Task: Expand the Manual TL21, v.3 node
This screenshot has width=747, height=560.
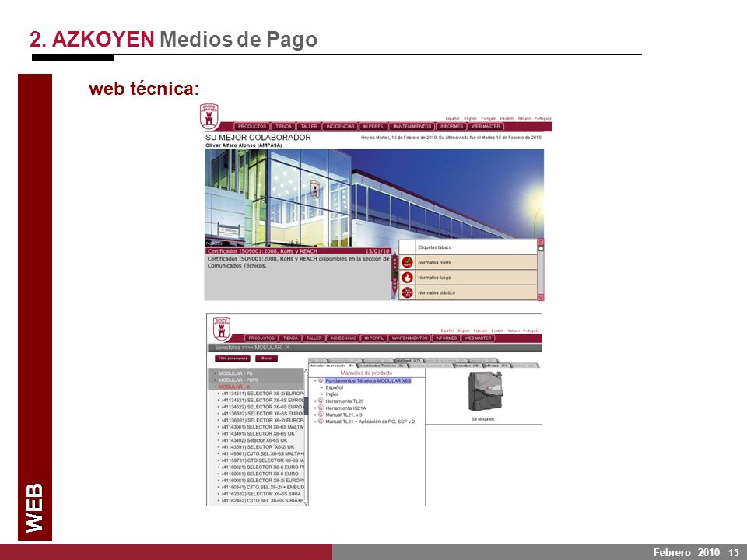Action: pos(315,415)
